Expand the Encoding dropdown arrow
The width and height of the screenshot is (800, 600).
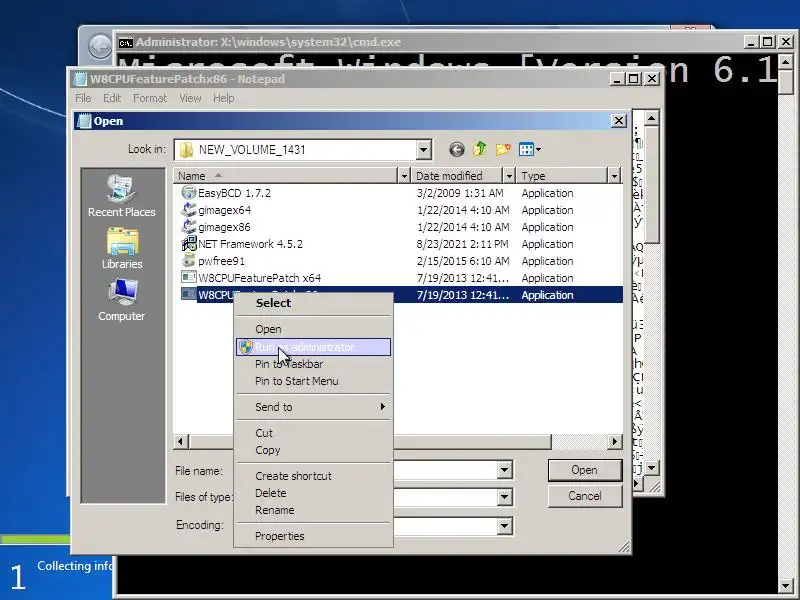504,526
